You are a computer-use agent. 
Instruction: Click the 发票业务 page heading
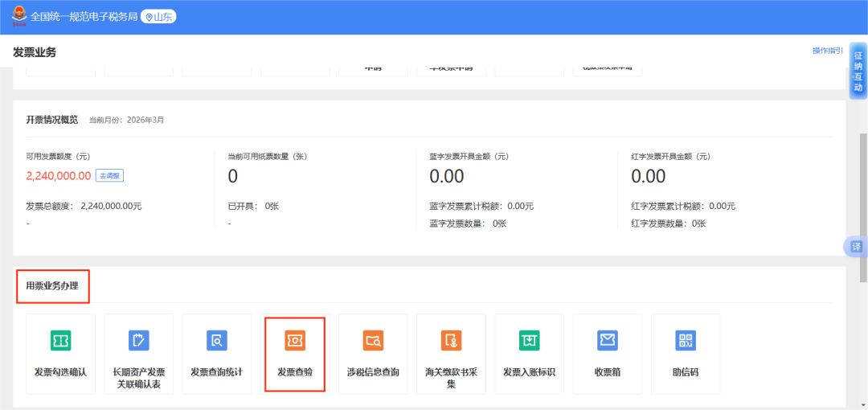35,52
